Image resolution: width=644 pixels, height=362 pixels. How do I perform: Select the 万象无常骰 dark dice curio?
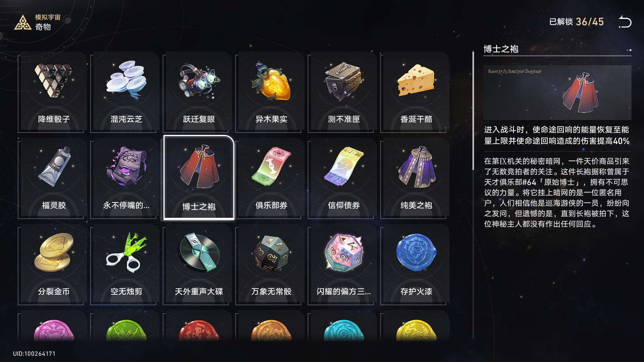pyautogui.click(x=270, y=264)
